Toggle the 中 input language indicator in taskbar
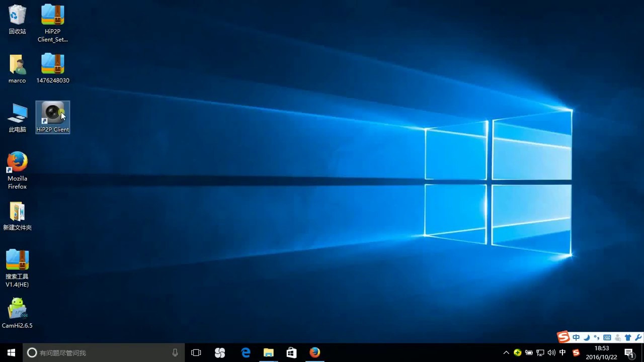Image resolution: width=644 pixels, height=362 pixels. 562,353
